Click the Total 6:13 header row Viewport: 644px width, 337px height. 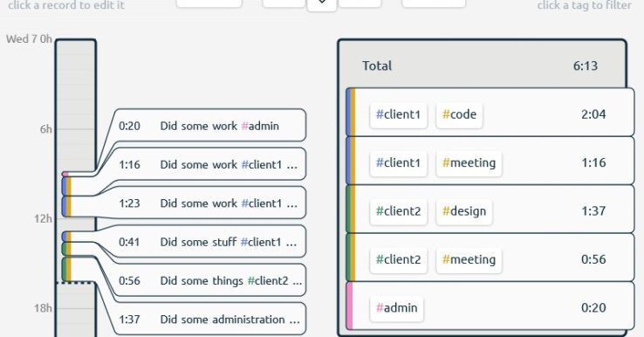483,65
